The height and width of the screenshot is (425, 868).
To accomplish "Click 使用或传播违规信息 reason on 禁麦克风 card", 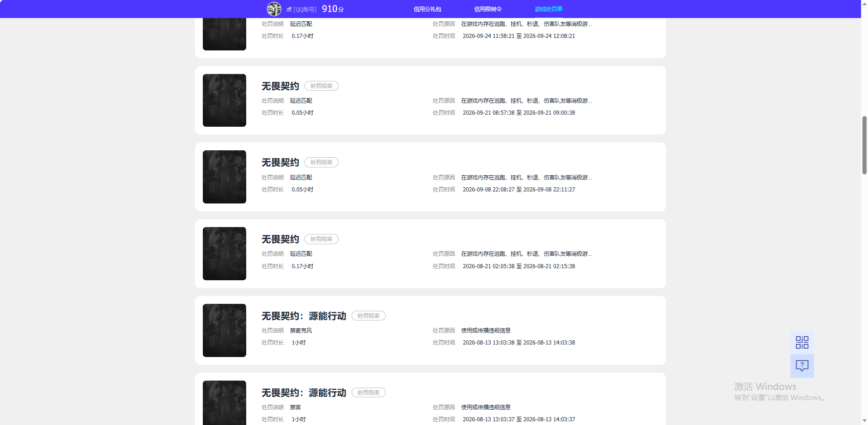I will (x=486, y=331).
